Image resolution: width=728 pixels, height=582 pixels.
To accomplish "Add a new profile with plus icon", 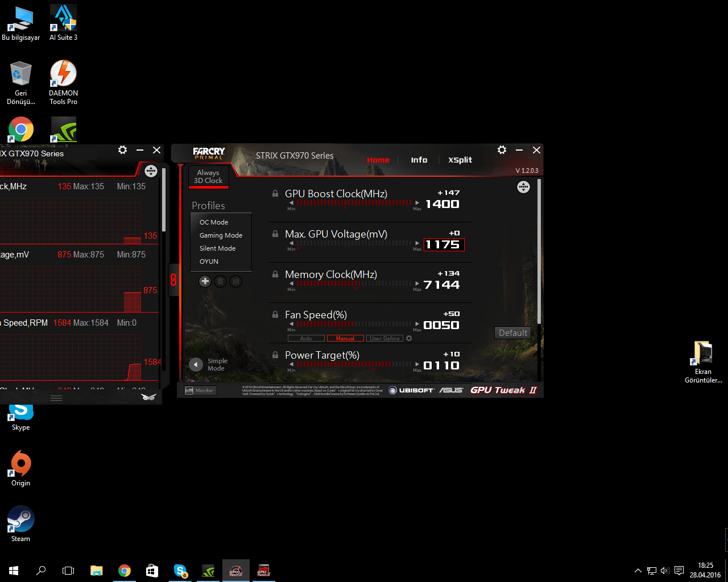I will pyautogui.click(x=205, y=281).
